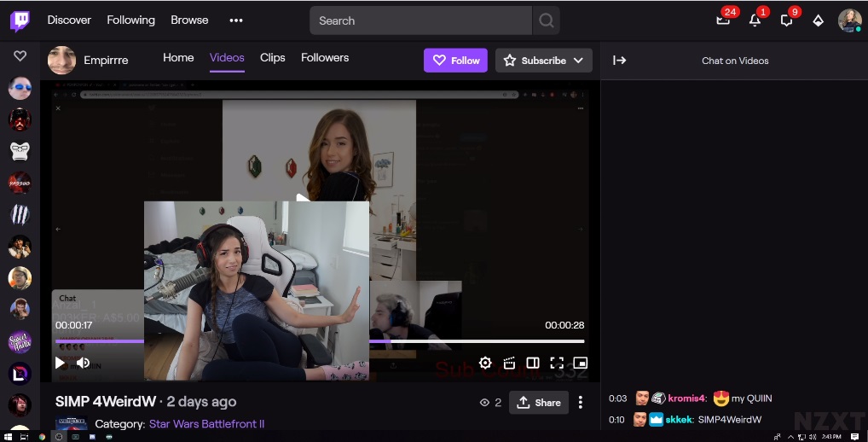Open the Followers tab

coord(325,58)
